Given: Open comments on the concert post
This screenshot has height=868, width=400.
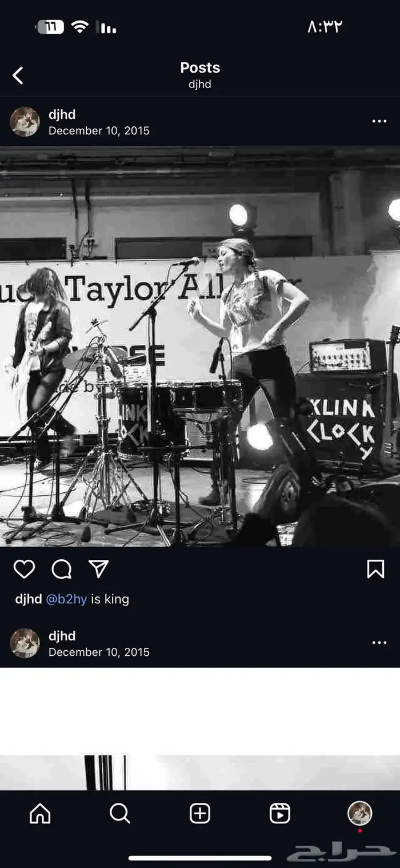Looking at the screenshot, I should [x=61, y=569].
